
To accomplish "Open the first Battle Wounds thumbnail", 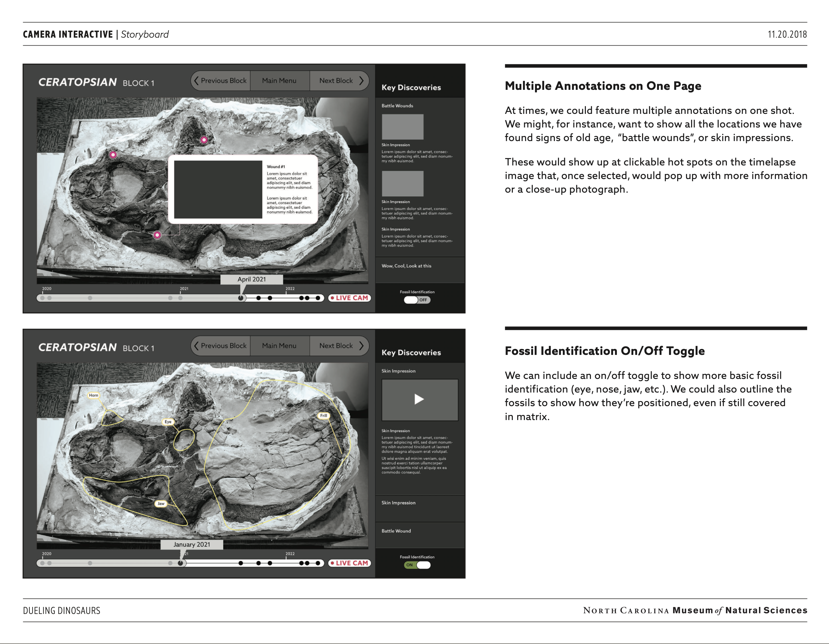I will (402, 127).
